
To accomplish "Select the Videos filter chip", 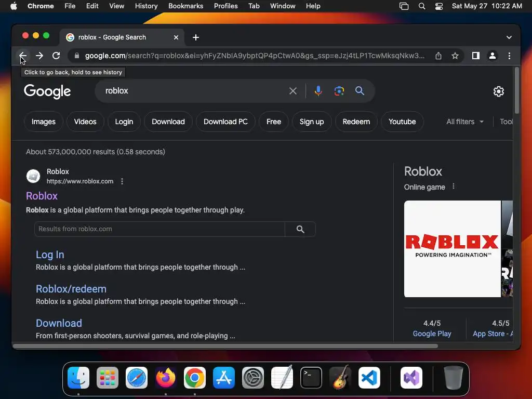I will pyautogui.click(x=85, y=122).
